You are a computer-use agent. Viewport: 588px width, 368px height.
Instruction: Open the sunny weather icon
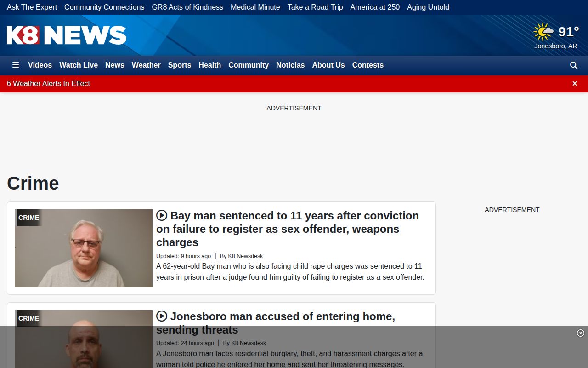543,32
